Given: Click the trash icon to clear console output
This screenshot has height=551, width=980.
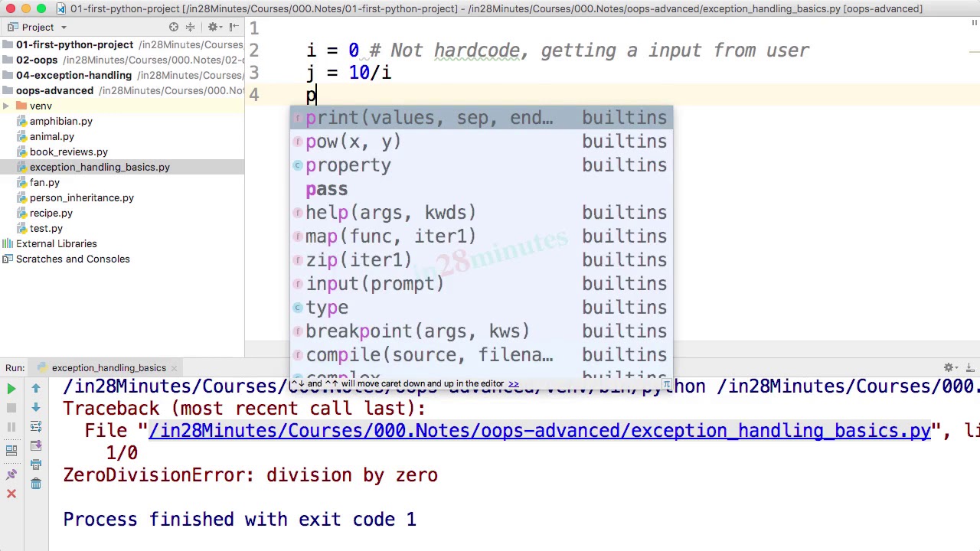Looking at the screenshot, I should click(x=36, y=483).
